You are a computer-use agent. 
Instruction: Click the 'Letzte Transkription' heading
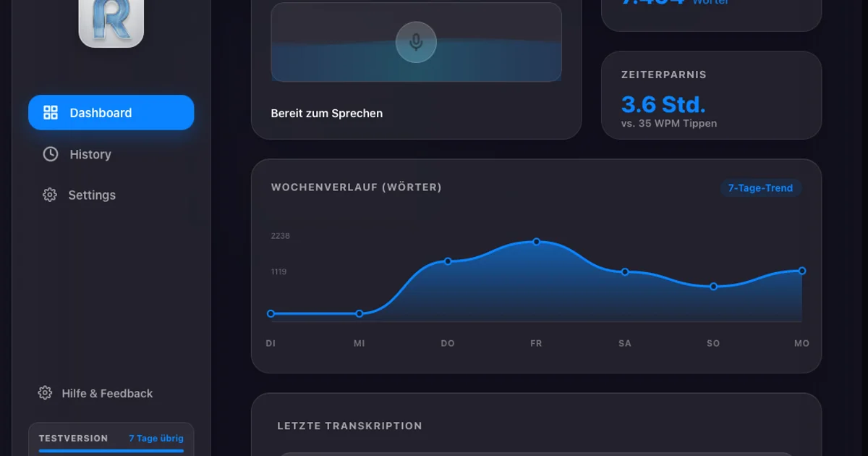point(350,426)
